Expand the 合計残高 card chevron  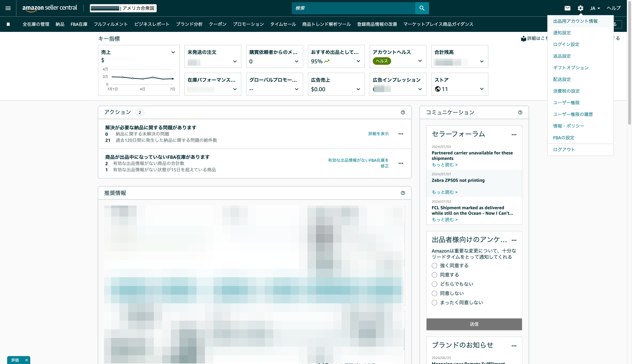click(482, 62)
